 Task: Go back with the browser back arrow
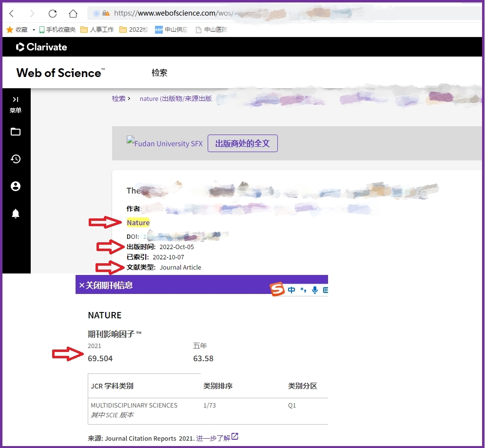pos(12,13)
